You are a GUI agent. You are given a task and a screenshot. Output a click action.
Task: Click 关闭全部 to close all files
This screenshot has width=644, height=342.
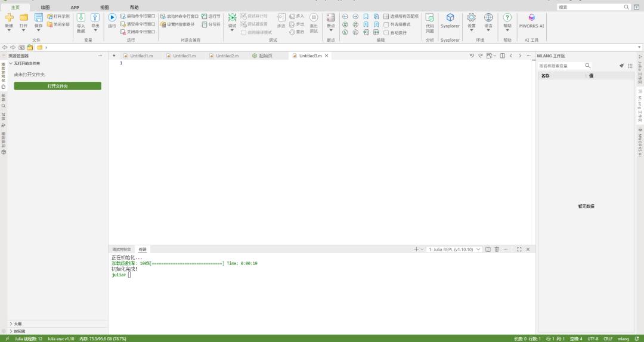point(58,24)
